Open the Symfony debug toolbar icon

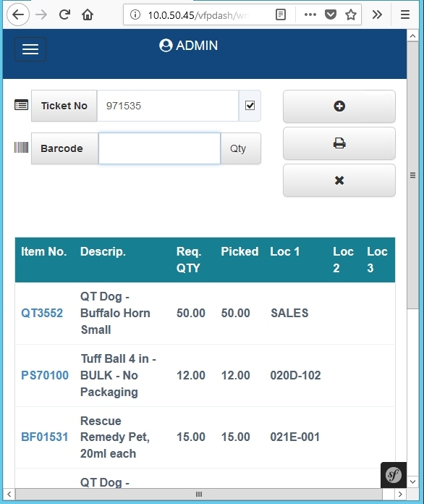point(394,475)
